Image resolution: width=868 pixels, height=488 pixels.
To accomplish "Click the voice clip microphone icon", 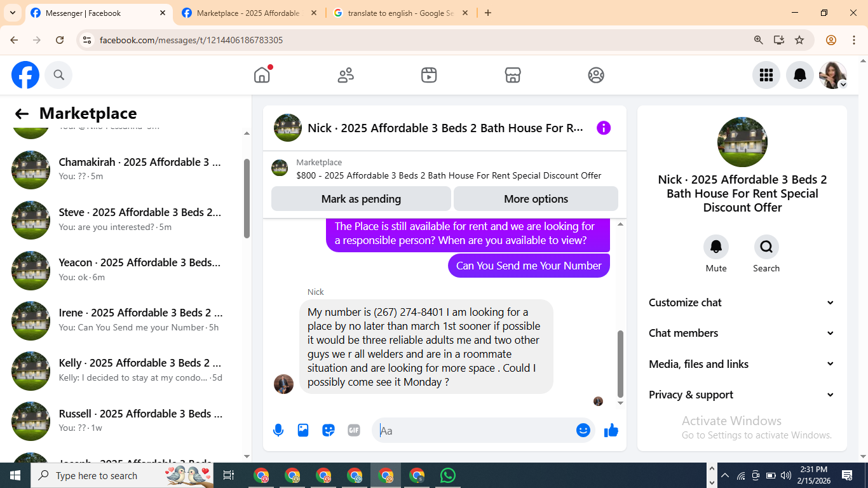I will [x=278, y=430].
